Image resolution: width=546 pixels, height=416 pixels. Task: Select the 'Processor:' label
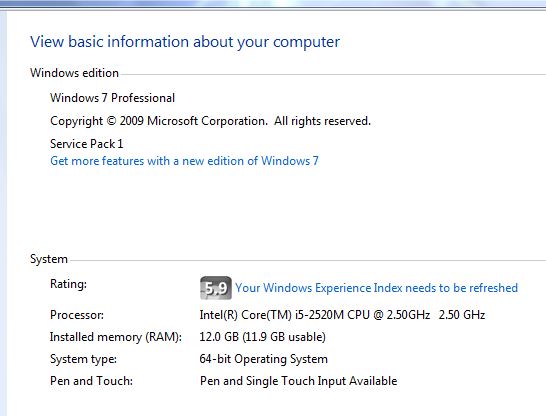[x=77, y=315]
